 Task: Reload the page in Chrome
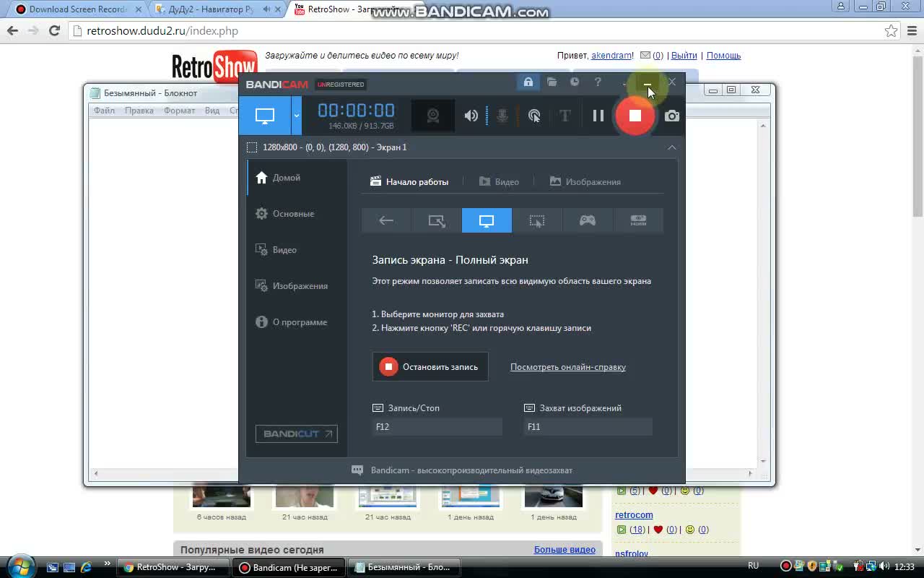coord(54,30)
